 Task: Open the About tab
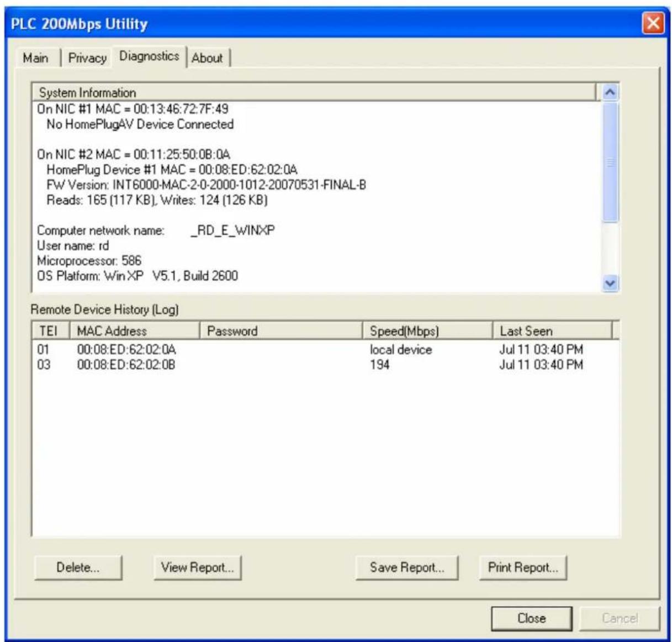pyautogui.click(x=207, y=57)
